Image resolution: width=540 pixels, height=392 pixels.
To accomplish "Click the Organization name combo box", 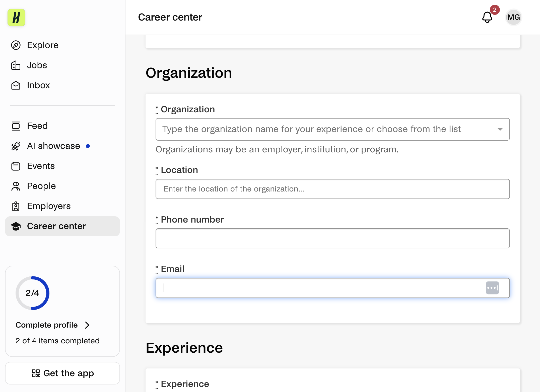I will [x=332, y=129].
